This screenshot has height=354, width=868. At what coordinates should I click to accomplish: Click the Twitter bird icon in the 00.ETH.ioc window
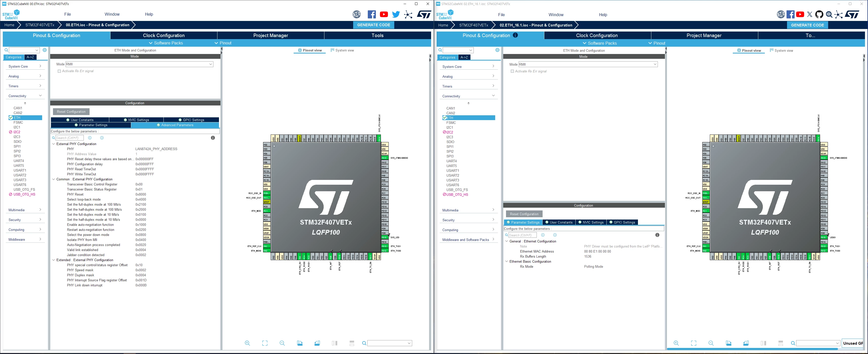[396, 14]
